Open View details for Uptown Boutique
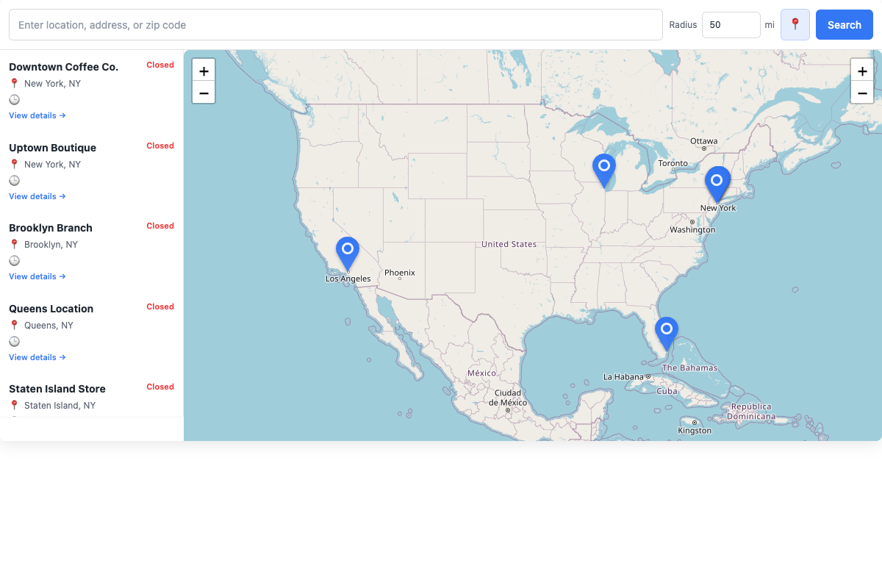882x588 pixels. 37,196
